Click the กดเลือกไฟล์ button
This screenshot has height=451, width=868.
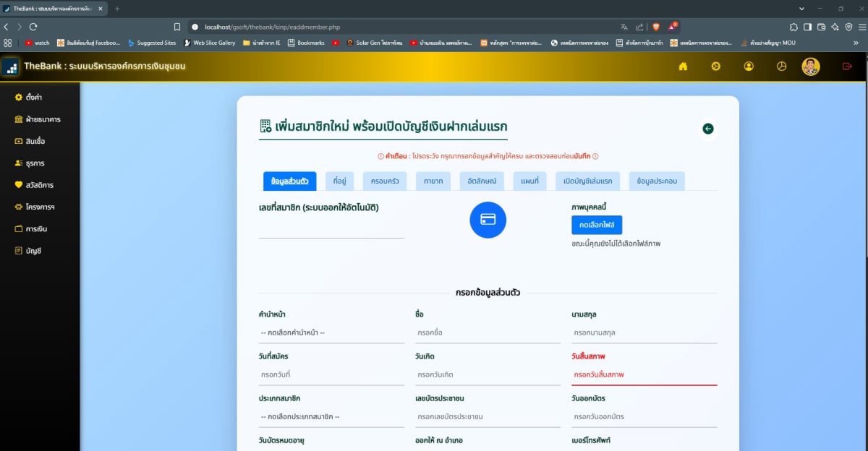597,225
